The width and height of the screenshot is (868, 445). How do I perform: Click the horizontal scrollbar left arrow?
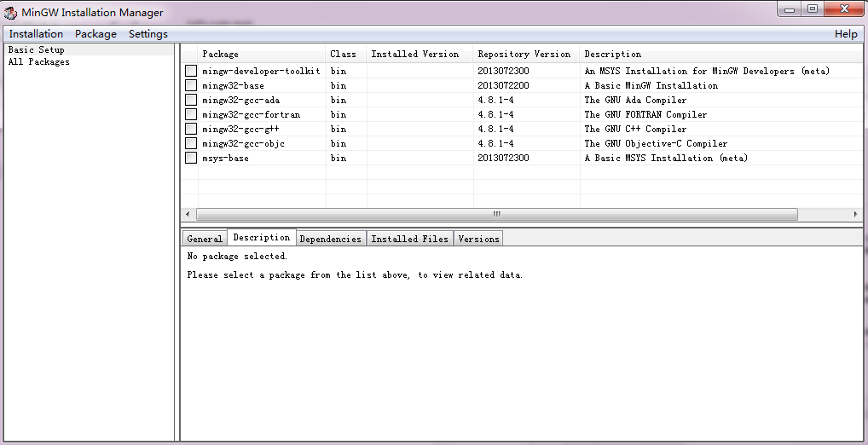pos(188,214)
